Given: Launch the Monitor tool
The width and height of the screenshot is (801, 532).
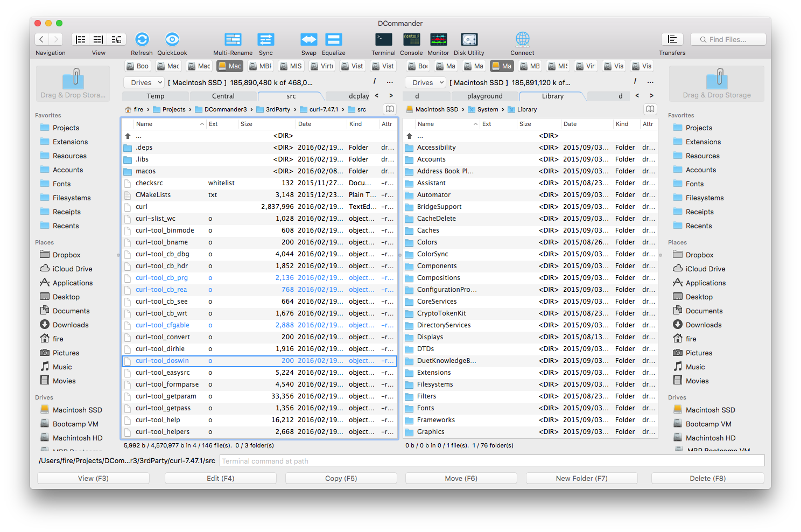Looking at the screenshot, I should coord(439,39).
